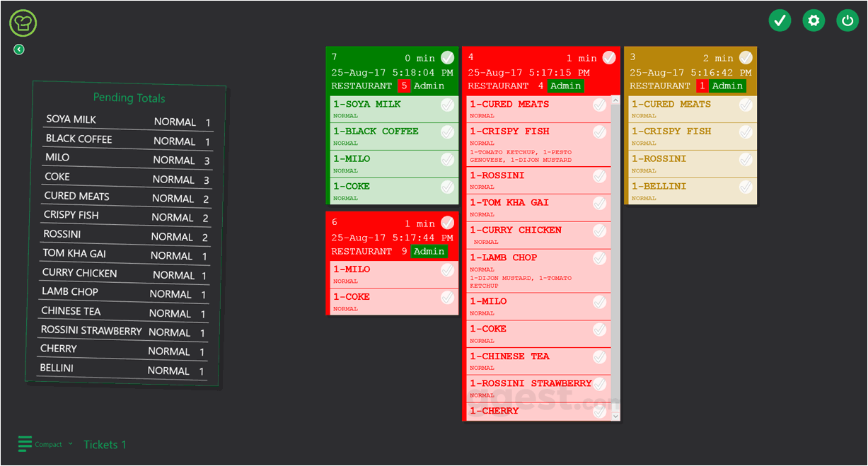This screenshot has height=466, width=868.
Task: Click the Admin button on ticket 6
Action: click(429, 251)
